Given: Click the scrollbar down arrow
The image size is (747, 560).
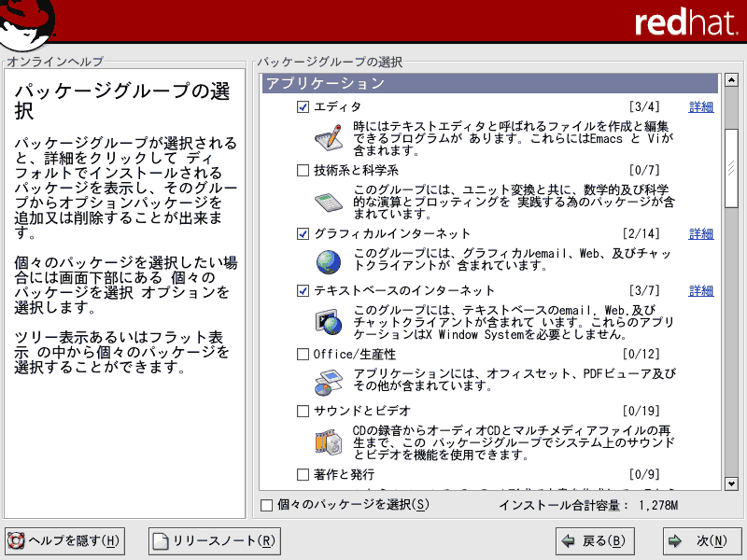Looking at the screenshot, I should (731, 483).
